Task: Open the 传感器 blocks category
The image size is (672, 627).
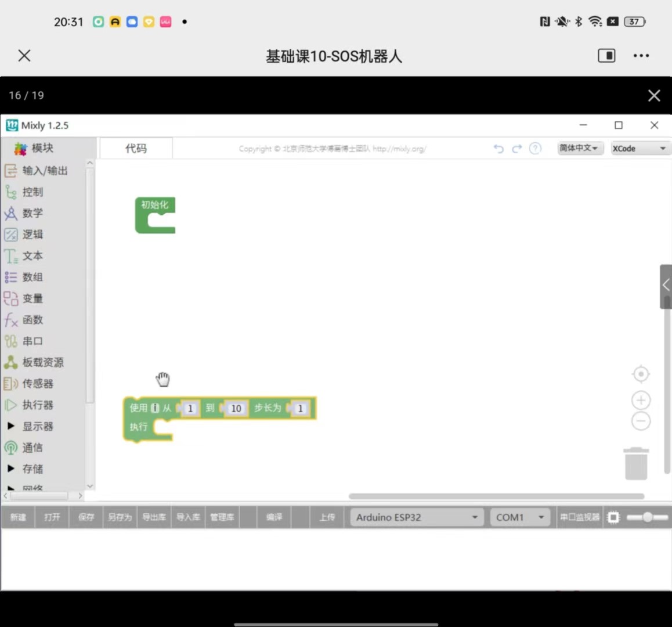Action: [x=38, y=383]
